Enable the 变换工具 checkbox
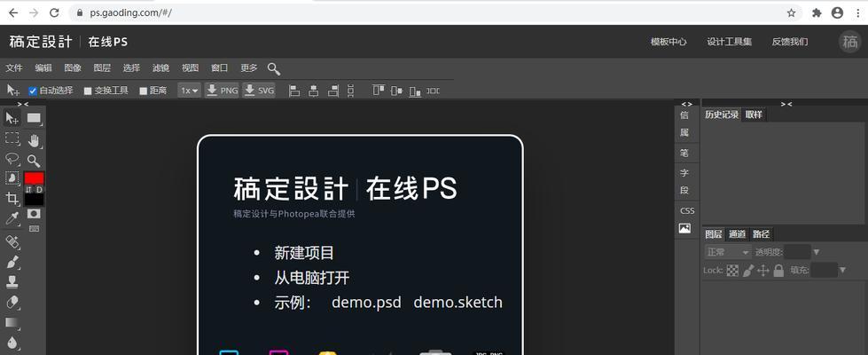 [88, 91]
